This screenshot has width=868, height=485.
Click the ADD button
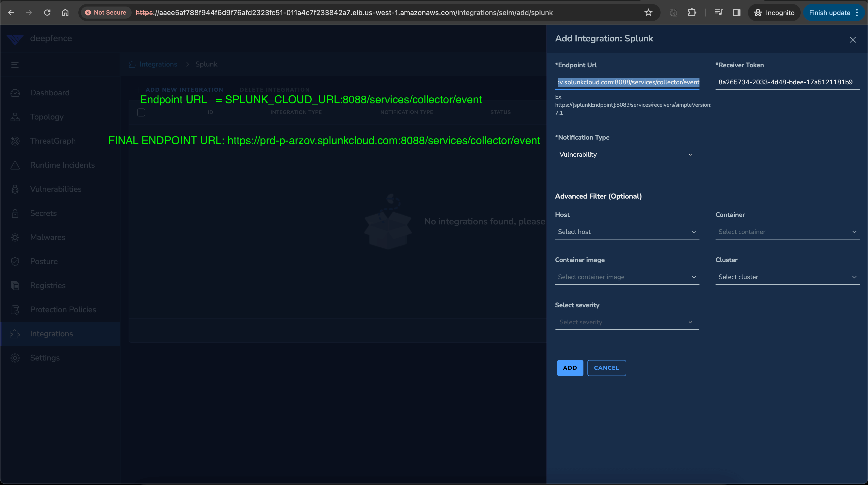[x=570, y=368]
